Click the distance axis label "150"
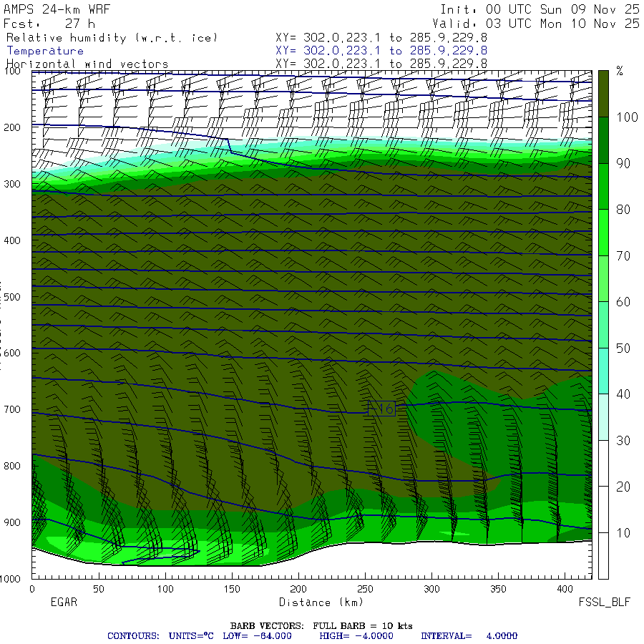 click(x=232, y=589)
